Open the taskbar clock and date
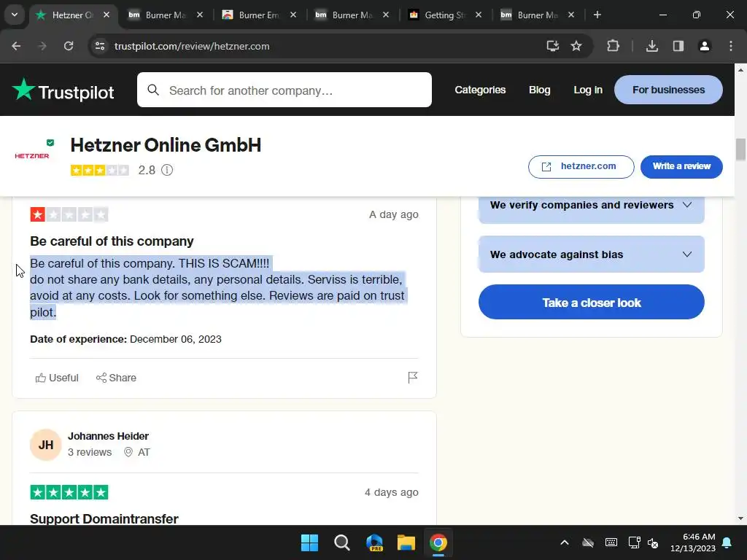747x560 pixels. (693, 542)
